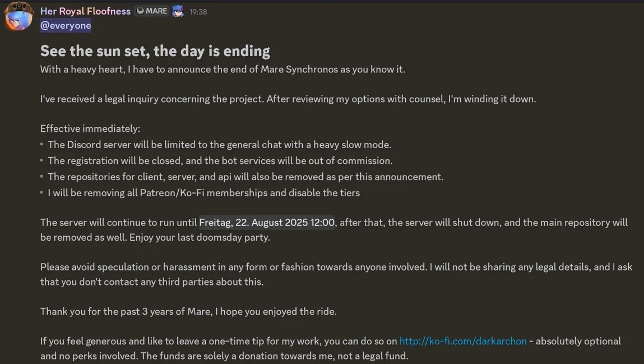Click the 'See the sun set' heading text
Image resolution: width=644 pixels, height=364 pixels.
click(x=155, y=50)
